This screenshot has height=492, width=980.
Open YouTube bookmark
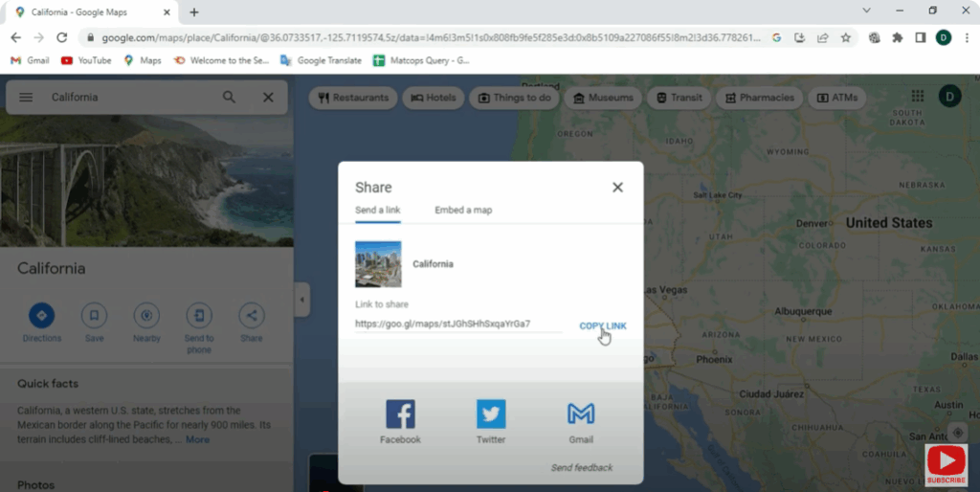[86, 60]
